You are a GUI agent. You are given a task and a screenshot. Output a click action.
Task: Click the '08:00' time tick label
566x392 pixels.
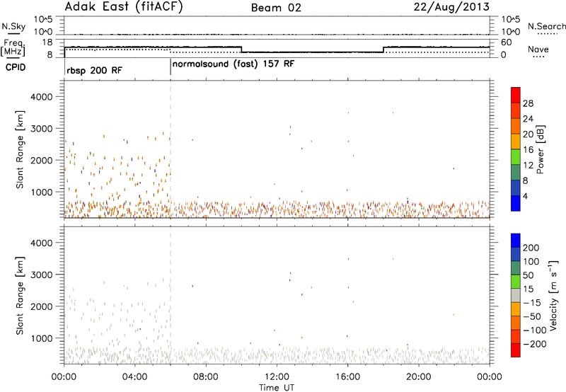[x=206, y=377]
